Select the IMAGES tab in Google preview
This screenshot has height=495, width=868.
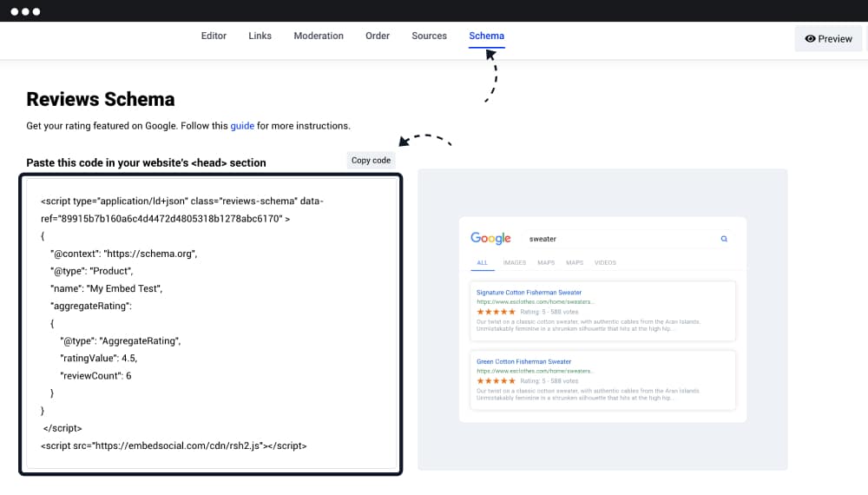pyautogui.click(x=514, y=262)
